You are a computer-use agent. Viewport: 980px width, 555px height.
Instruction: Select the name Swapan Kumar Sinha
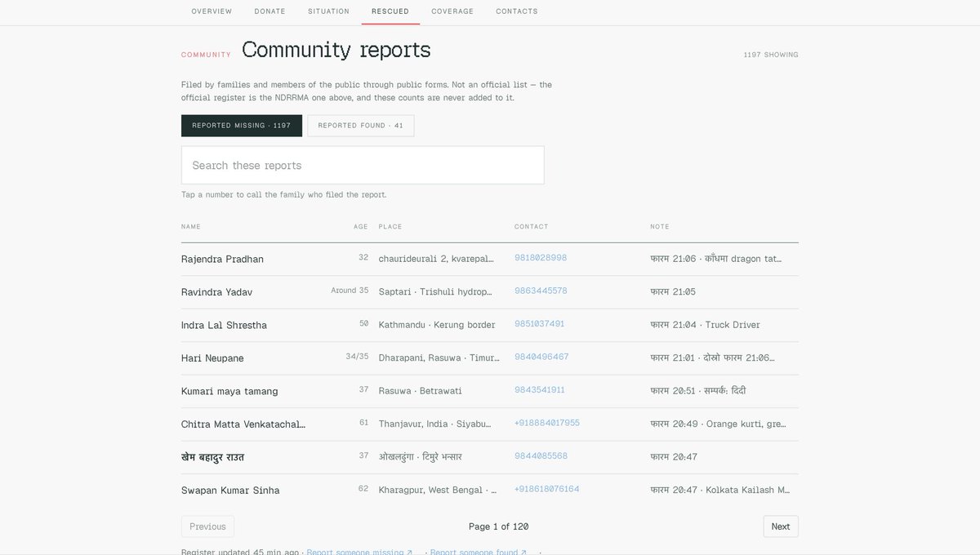[x=230, y=491]
